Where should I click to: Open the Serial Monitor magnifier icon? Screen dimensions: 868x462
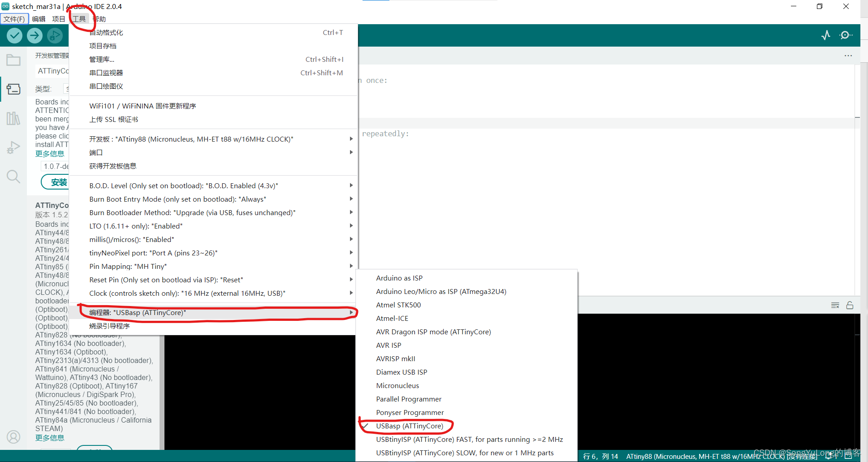pyautogui.click(x=846, y=35)
